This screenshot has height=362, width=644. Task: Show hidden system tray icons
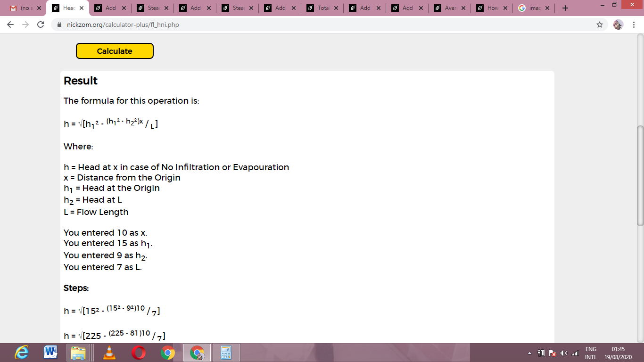[529, 353]
